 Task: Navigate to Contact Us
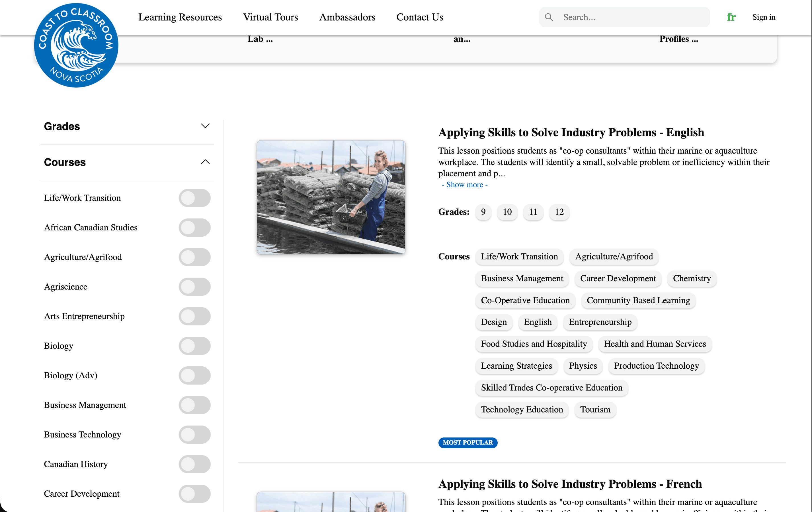pos(420,17)
